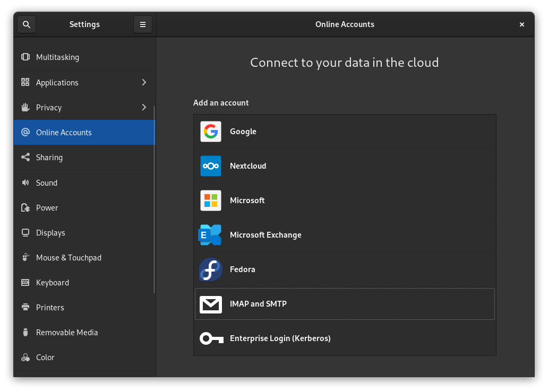Select the Nextcloud provider icon
Screen dimensions: 548x392
tap(210, 166)
